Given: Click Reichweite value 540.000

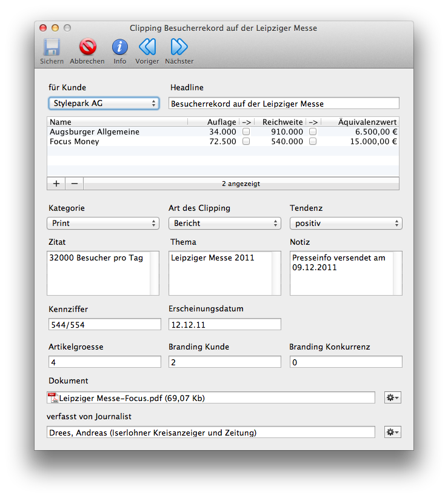Looking at the screenshot, I should pos(287,141).
